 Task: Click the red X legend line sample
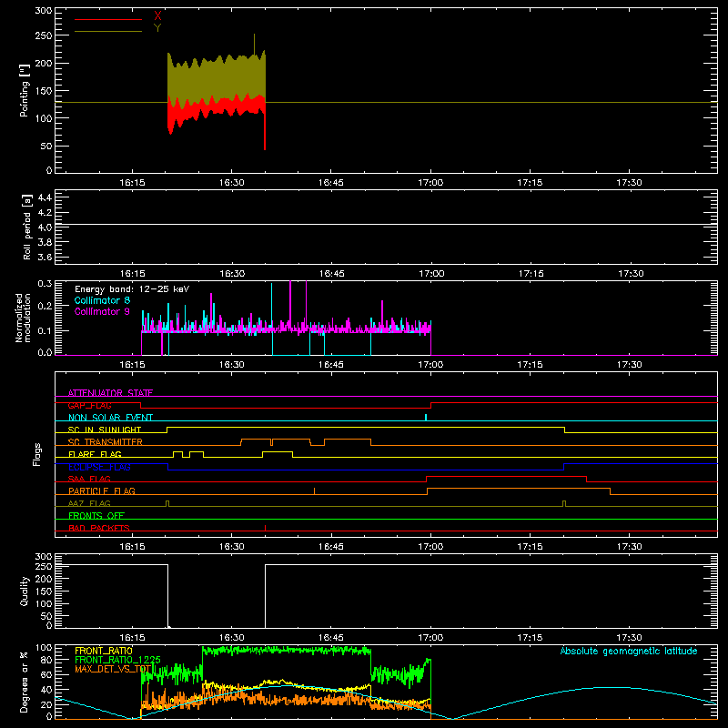tap(108, 19)
